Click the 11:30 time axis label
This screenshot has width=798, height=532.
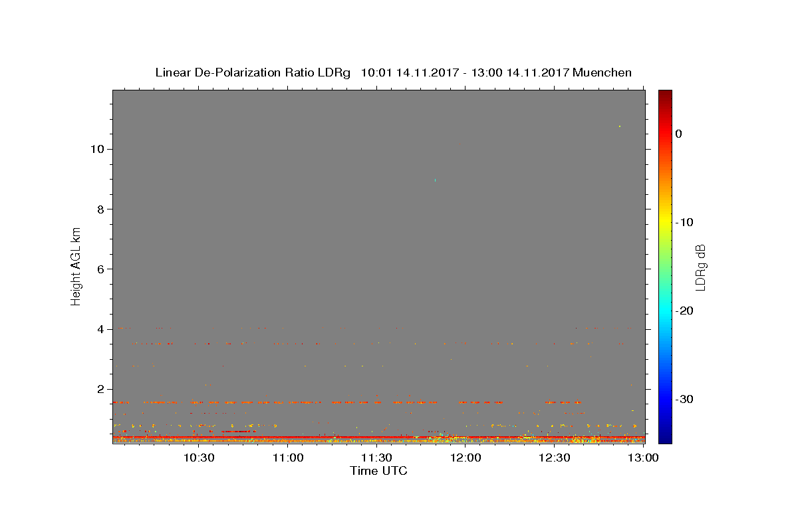pos(376,458)
